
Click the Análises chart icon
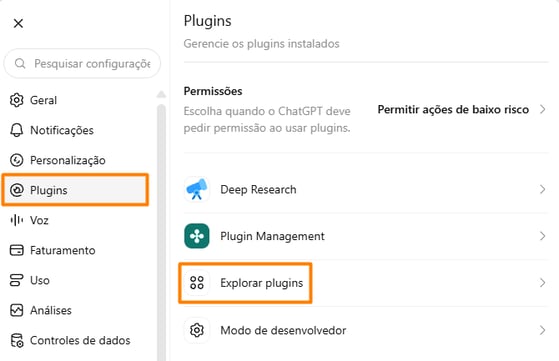click(x=16, y=310)
